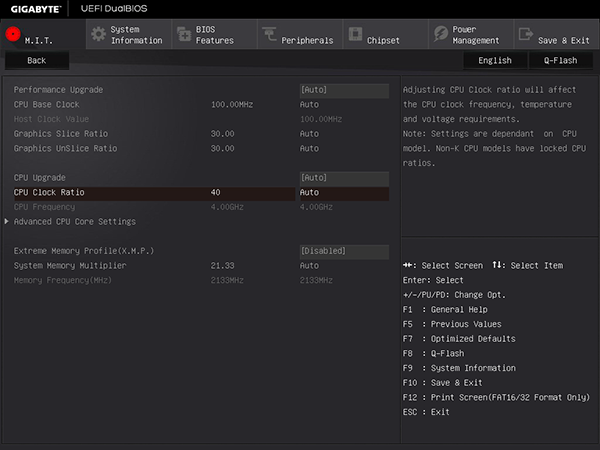The image size is (600, 450).
Task: Open Extreme Memory Profile Disabled dropdown
Action: pos(343,251)
